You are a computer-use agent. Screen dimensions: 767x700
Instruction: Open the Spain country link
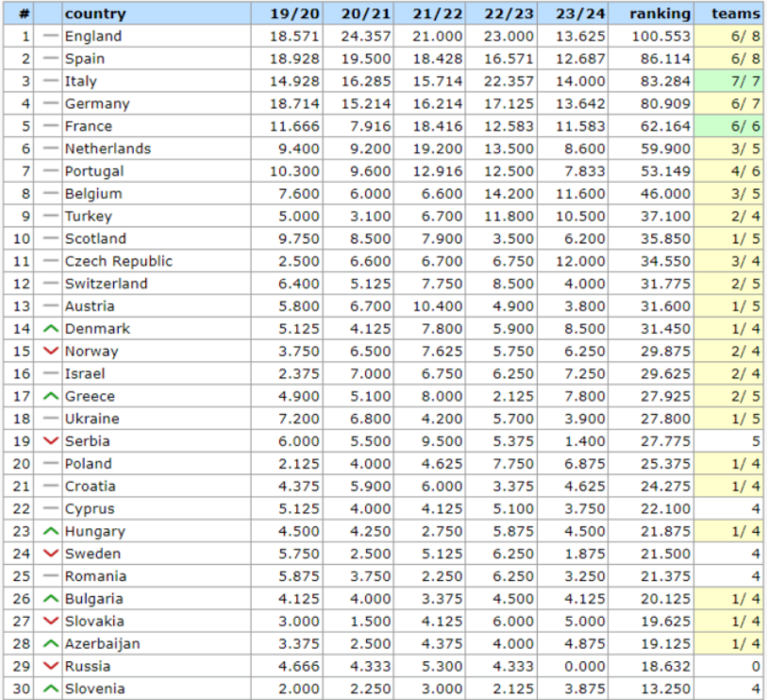tap(85, 58)
